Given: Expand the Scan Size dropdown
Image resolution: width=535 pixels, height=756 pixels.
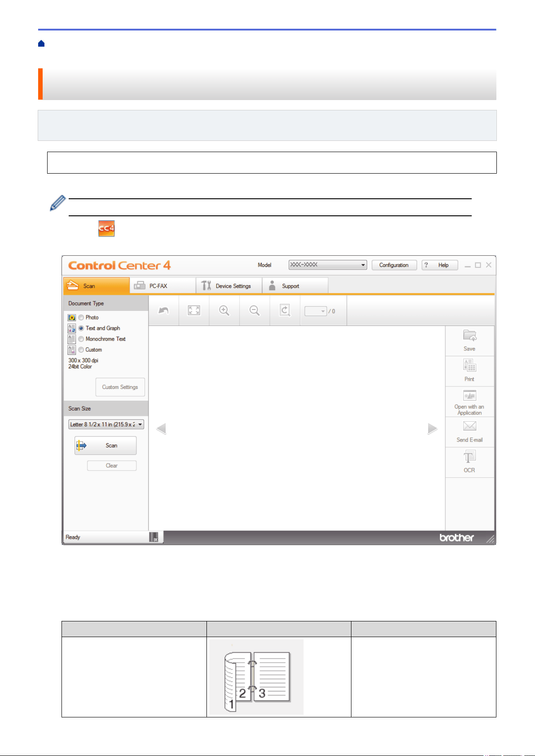Looking at the screenshot, I should click(106, 424).
